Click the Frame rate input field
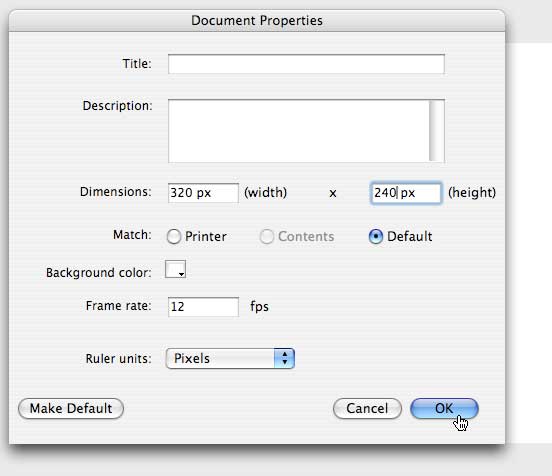The image size is (552, 476). (x=203, y=307)
